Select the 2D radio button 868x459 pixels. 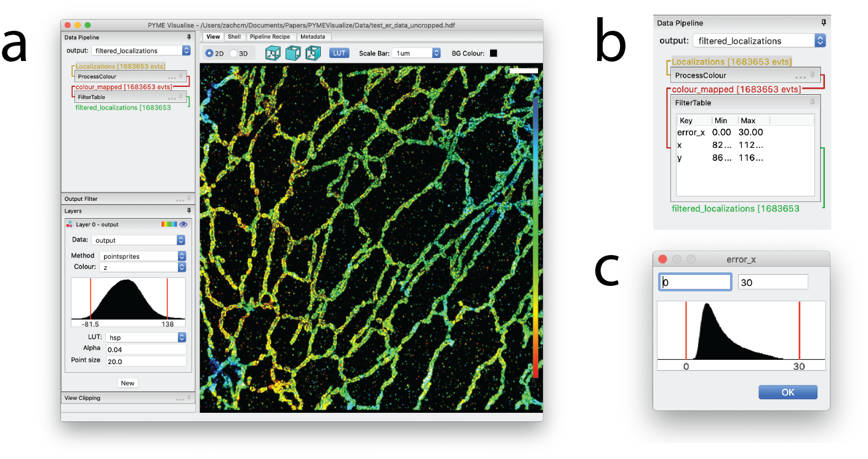click(210, 54)
